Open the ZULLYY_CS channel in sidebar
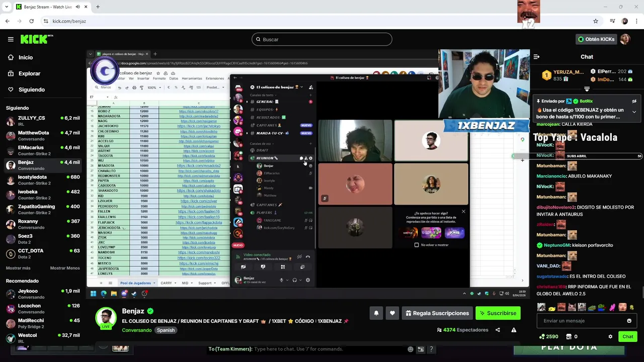The height and width of the screenshot is (362, 644). click(43, 121)
